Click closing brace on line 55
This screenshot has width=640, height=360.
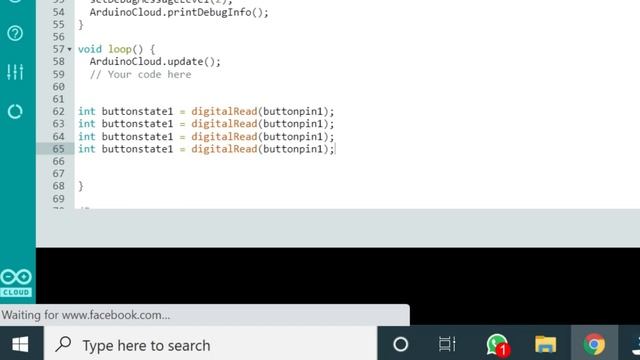pyautogui.click(x=81, y=24)
